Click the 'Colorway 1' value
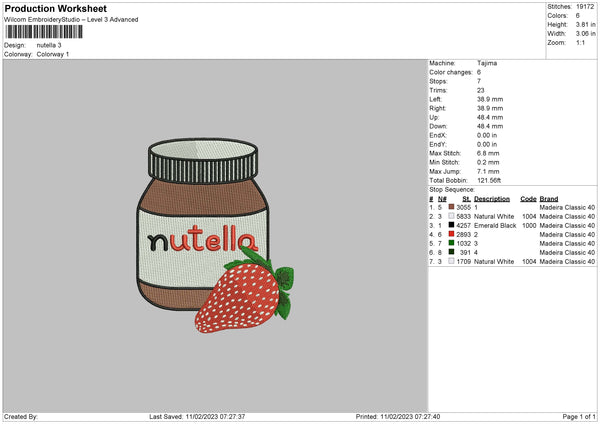The width and height of the screenshot is (600, 424). pos(53,54)
